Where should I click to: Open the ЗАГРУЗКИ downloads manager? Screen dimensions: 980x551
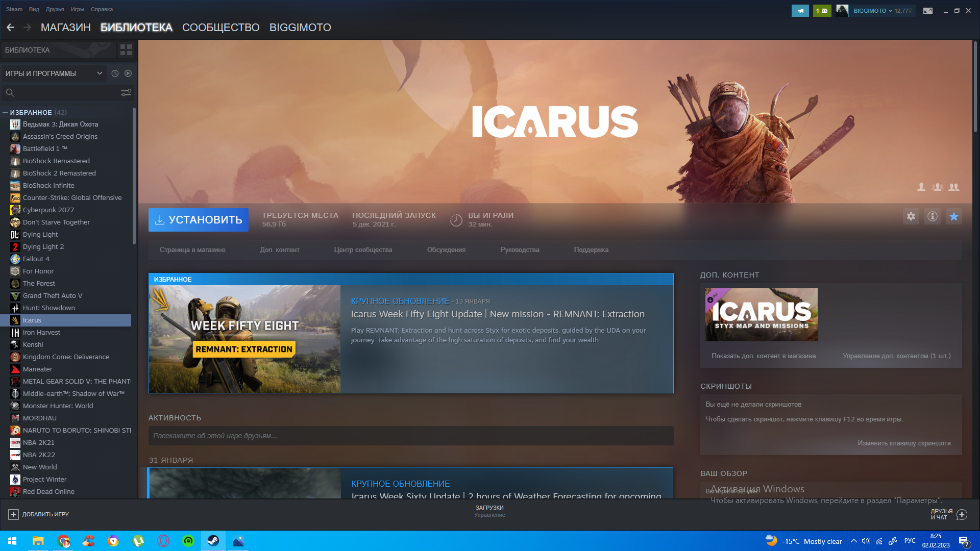(489, 511)
